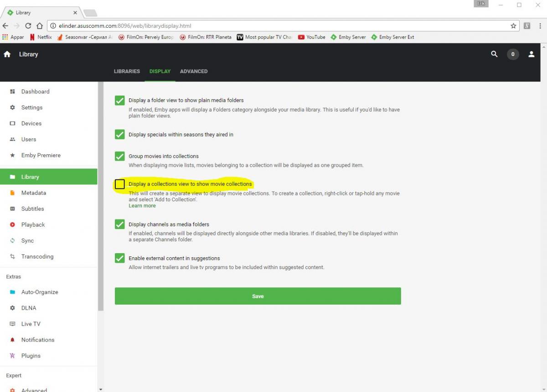
Task: Bookmark this page with the star icon
Action: pyautogui.click(x=513, y=26)
